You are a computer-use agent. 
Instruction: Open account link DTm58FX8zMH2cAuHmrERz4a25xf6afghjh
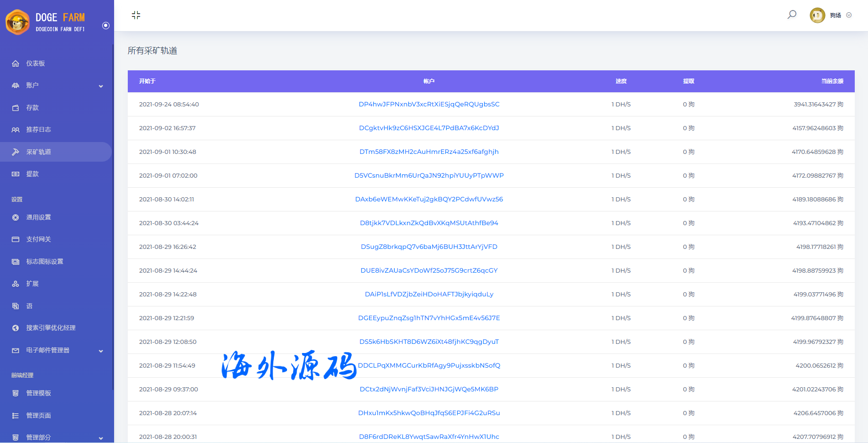(x=429, y=152)
